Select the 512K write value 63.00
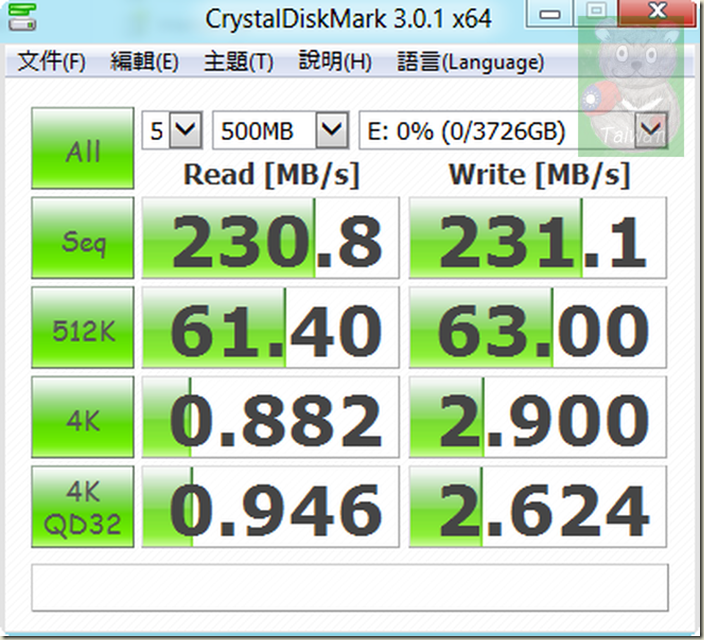Screen dimensions: 704x640 [x=537, y=327]
